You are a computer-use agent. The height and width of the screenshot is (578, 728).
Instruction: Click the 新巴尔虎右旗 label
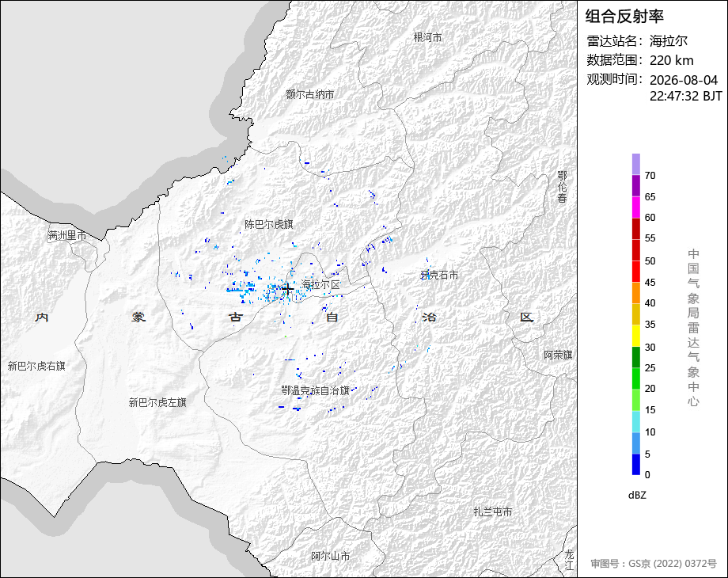coord(36,366)
